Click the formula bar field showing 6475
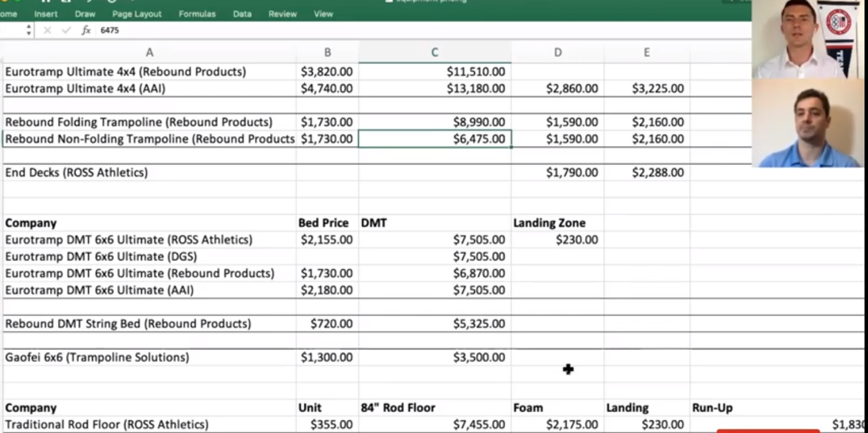Screen dimensions: 868x433 [424, 30]
